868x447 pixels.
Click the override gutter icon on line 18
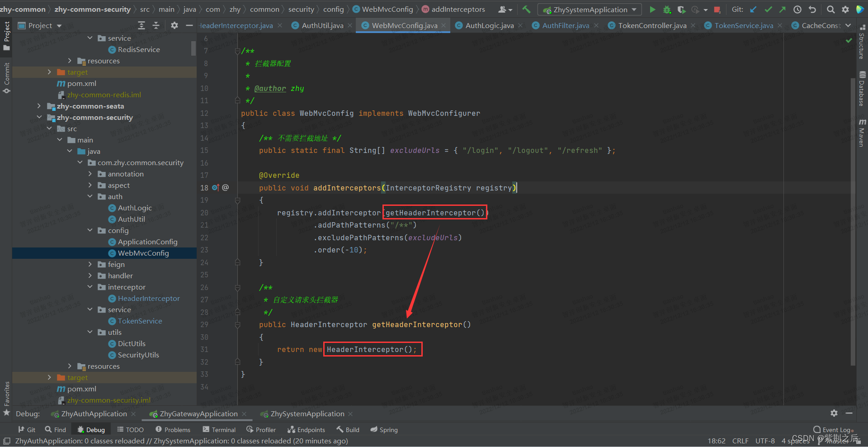point(216,188)
